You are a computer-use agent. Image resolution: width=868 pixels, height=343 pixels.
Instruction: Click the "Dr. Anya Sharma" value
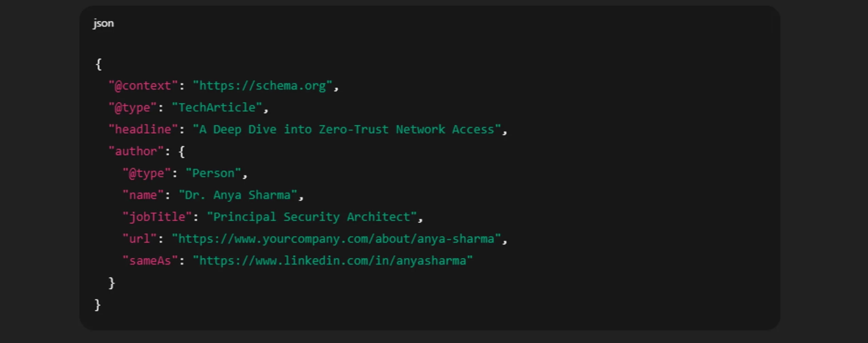pyautogui.click(x=238, y=195)
